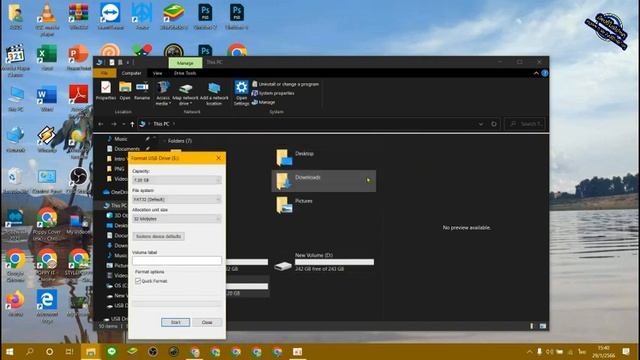Click the Cortana circle on the taskbar
This screenshot has width=640, height=360.
49,351
